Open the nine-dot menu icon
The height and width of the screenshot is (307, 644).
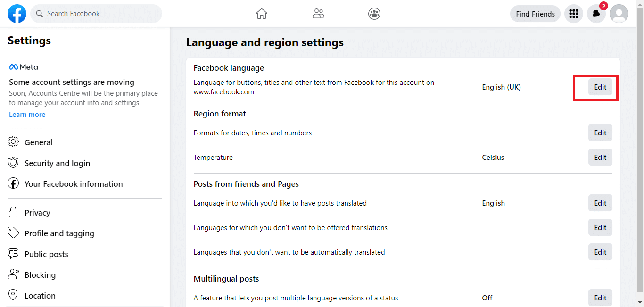[x=574, y=14]
